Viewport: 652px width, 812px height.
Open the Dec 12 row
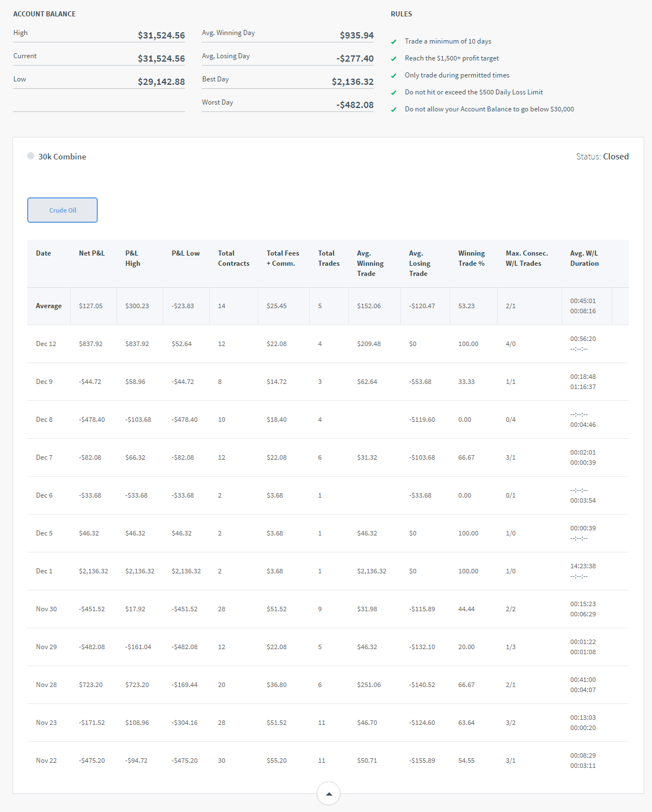pos(46,344)
